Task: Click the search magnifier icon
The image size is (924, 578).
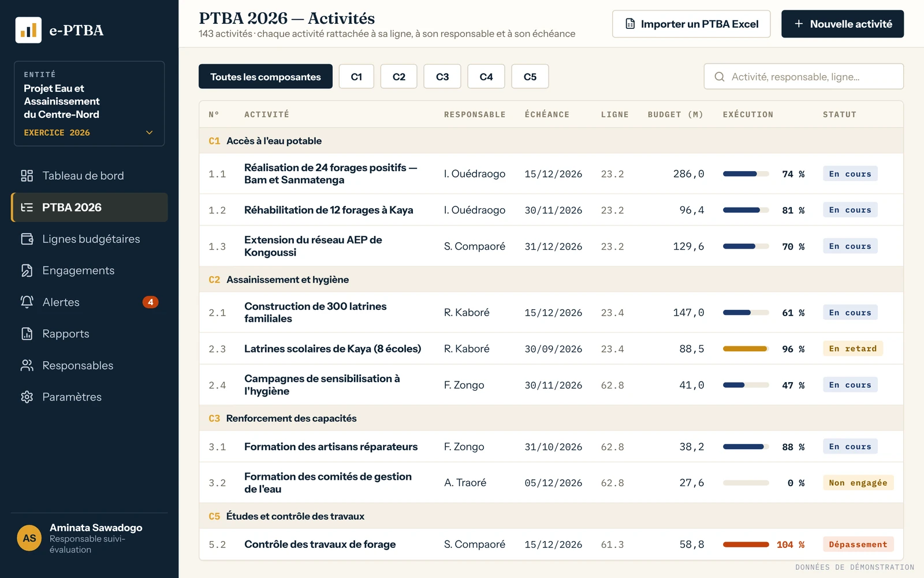Action: (x=720, y=77)
